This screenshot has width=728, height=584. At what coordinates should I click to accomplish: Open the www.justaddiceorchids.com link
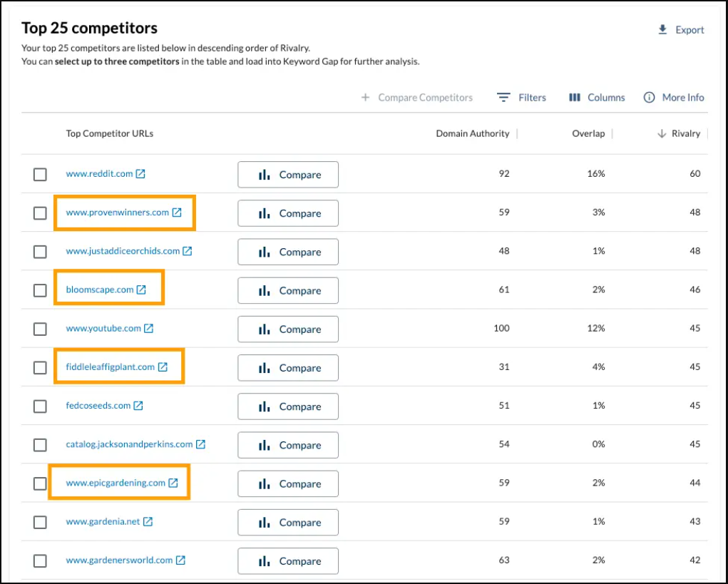(x=123, y=251)
